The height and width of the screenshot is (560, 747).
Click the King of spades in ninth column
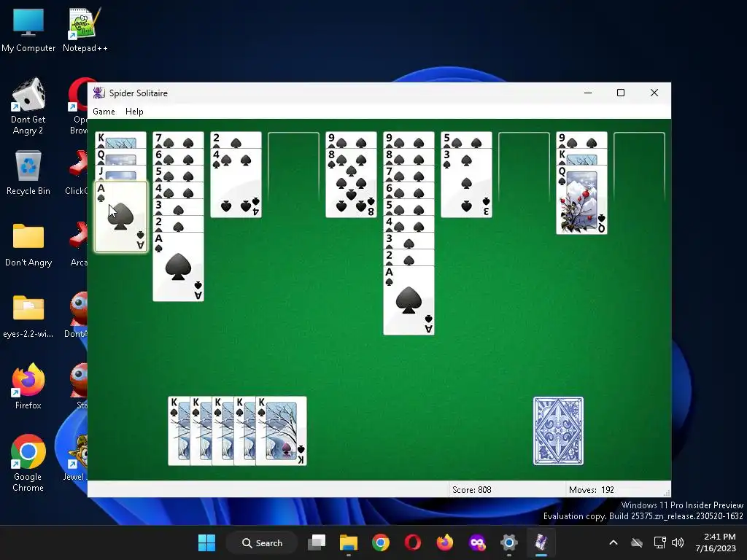point(581,157)
